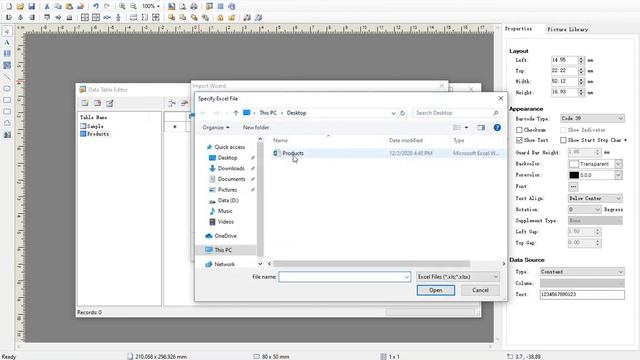Screen dimensions: 640x360
Task: Click the preview pane icon in file dialog
Action: coord(481,128)
